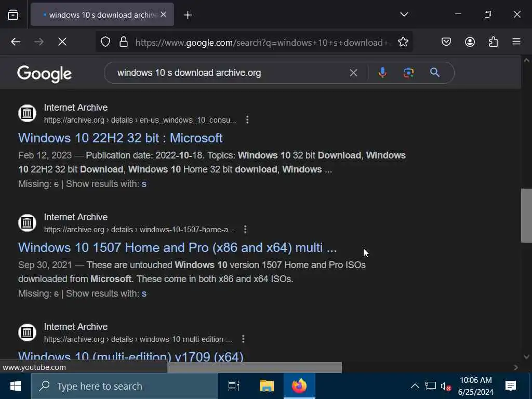Screen dimensions: 532x399
Task: Open File Explorer from taskbar
Action: point(267,386)
